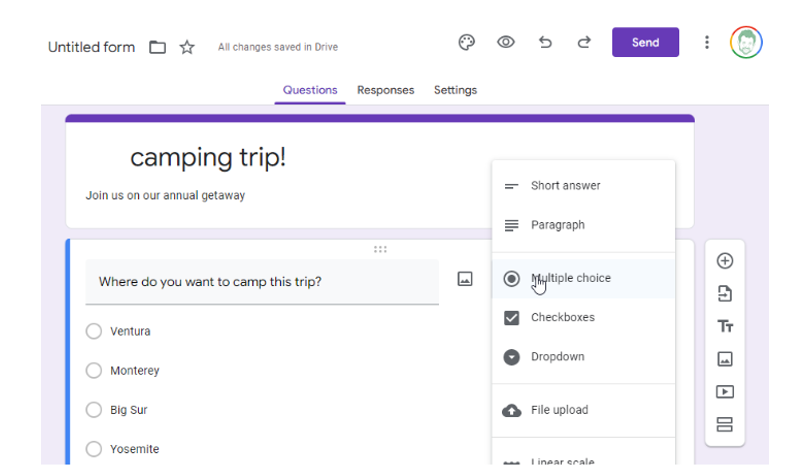Click the Yosemite option text
Screen dimensions: 788x475
[135, 449]
